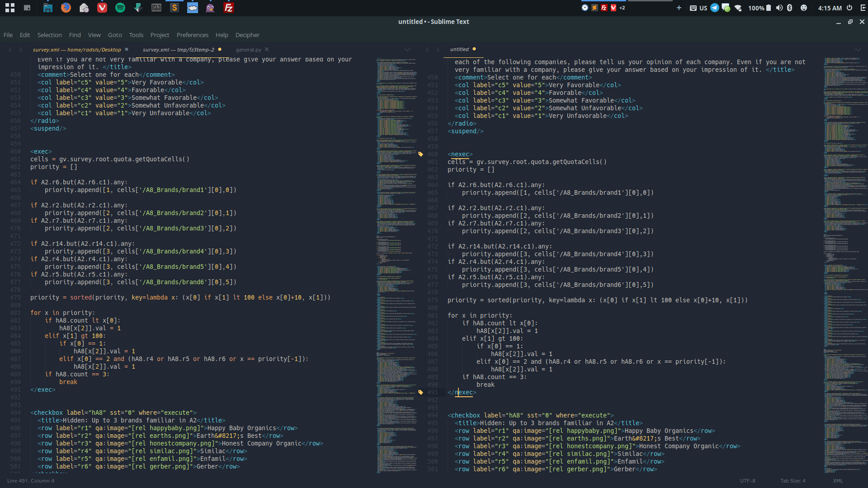Image resolution: width=868 pixels, height=488 pixels.
Task: Click the power button icon in tray
Action: click(x=849, y=8)
